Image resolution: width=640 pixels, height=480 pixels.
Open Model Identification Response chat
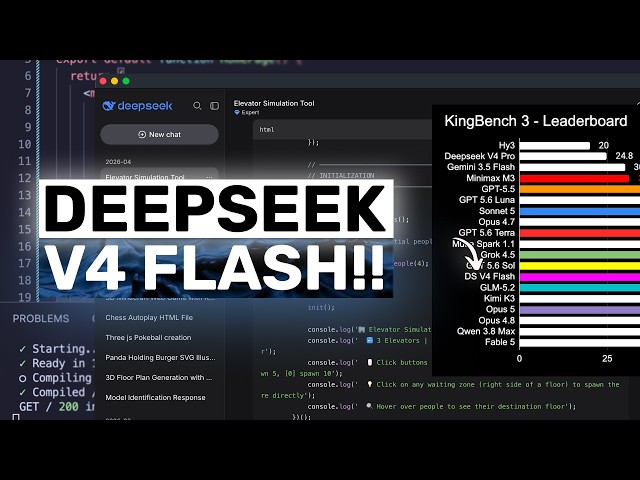point(155,398)
